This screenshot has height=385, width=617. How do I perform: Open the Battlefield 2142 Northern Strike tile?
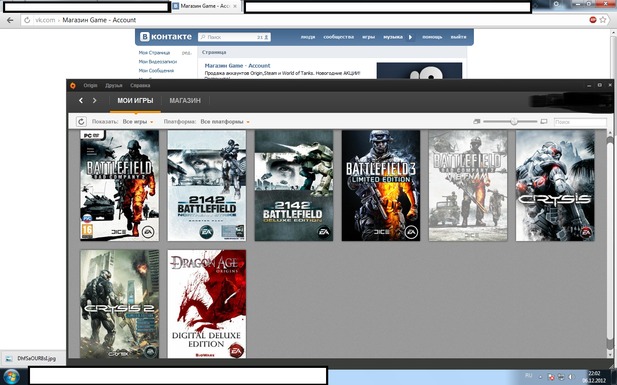(x=207, y=185)
